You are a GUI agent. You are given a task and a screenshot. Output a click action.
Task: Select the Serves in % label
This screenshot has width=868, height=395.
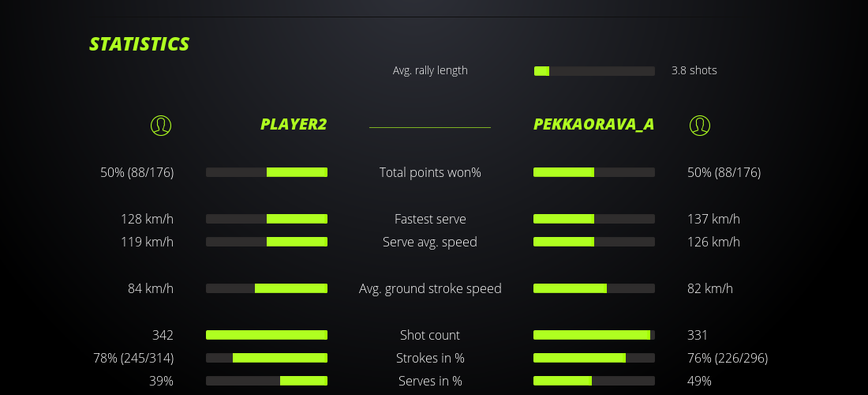coord(430,381)
